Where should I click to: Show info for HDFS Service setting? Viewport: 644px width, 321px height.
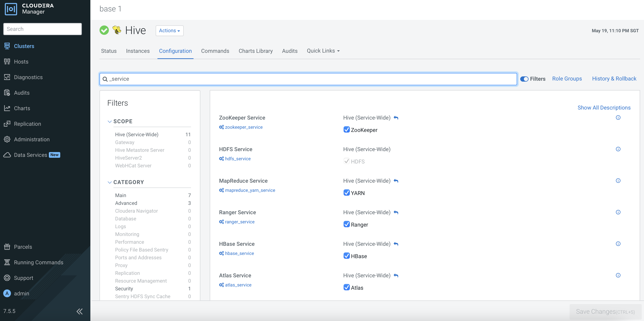[x=618, y=149]
